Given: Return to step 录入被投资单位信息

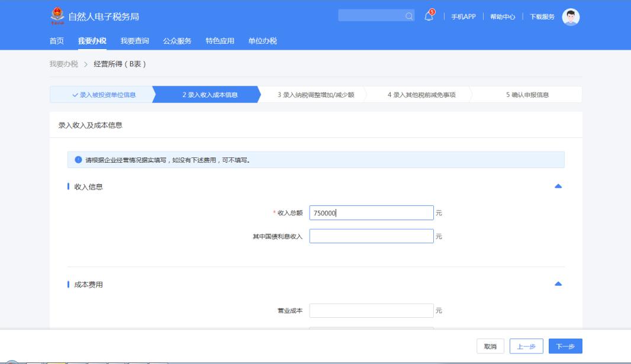Looking at the screenshot, I should tap(103, 95).
